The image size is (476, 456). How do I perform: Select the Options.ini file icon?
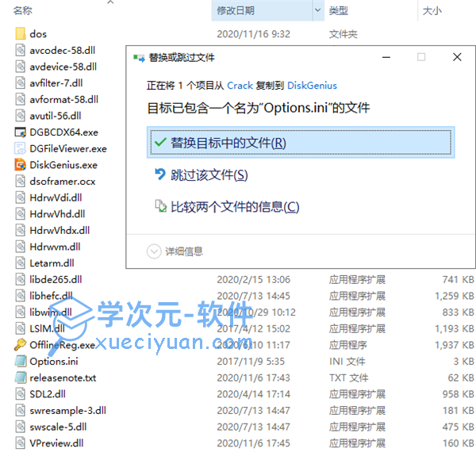(x=21, y=361)
